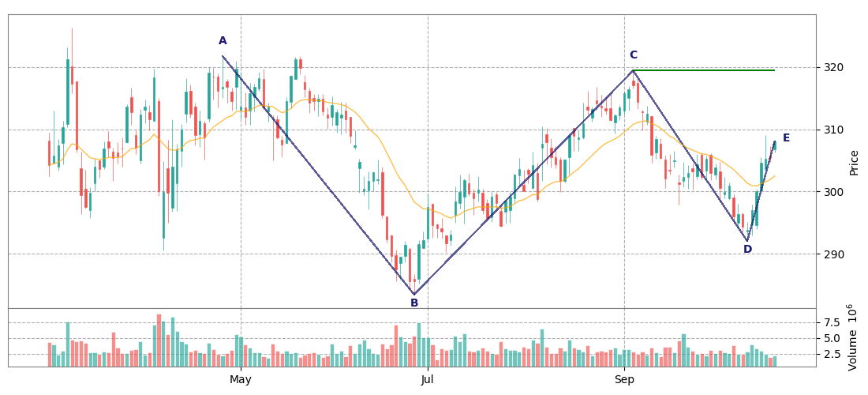Click the 5.0 volume tick label
868x395 pixels.
(x=832, y=338)
